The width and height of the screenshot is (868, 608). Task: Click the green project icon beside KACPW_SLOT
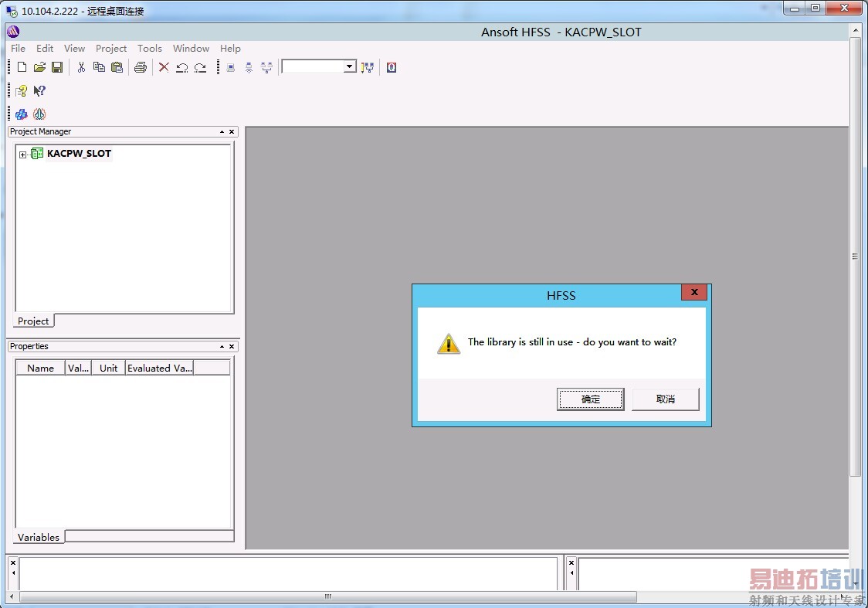[x=37, y=154]
